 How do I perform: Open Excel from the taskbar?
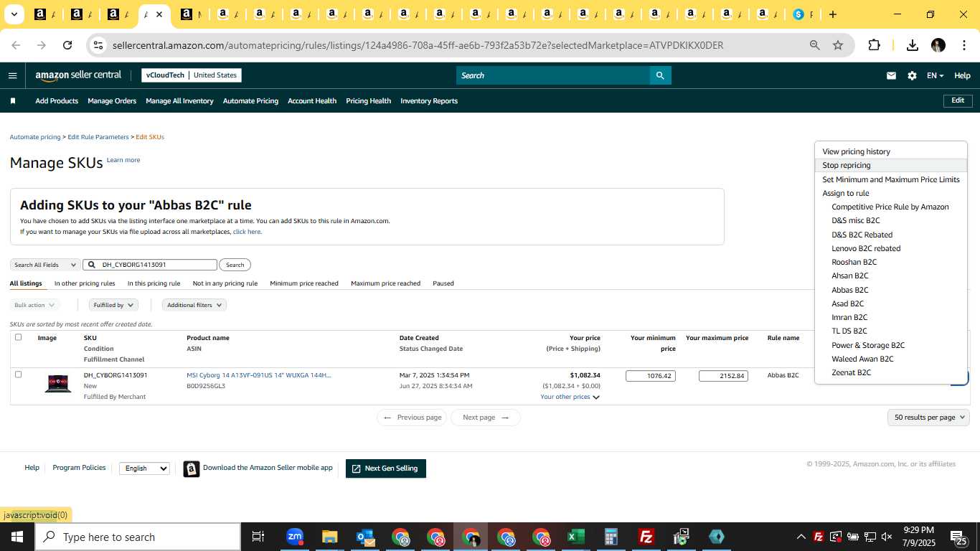click(575, 537)
